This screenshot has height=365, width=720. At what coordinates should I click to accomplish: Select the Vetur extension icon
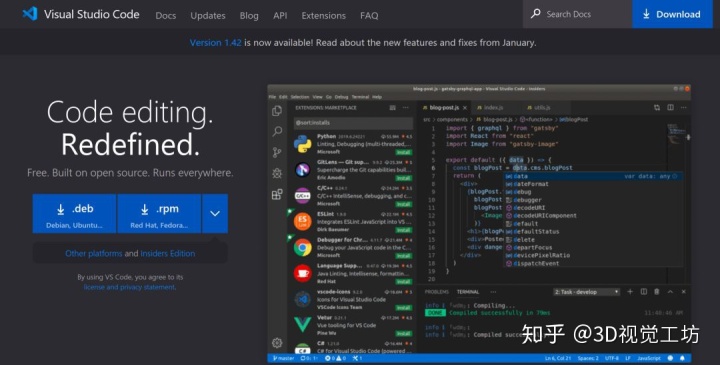(x=303, y=325)
